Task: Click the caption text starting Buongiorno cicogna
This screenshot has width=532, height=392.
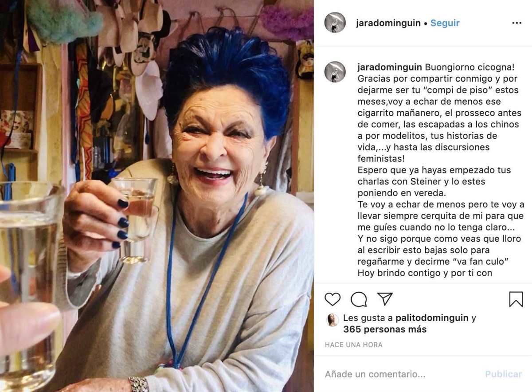Action: pos(440,170)
